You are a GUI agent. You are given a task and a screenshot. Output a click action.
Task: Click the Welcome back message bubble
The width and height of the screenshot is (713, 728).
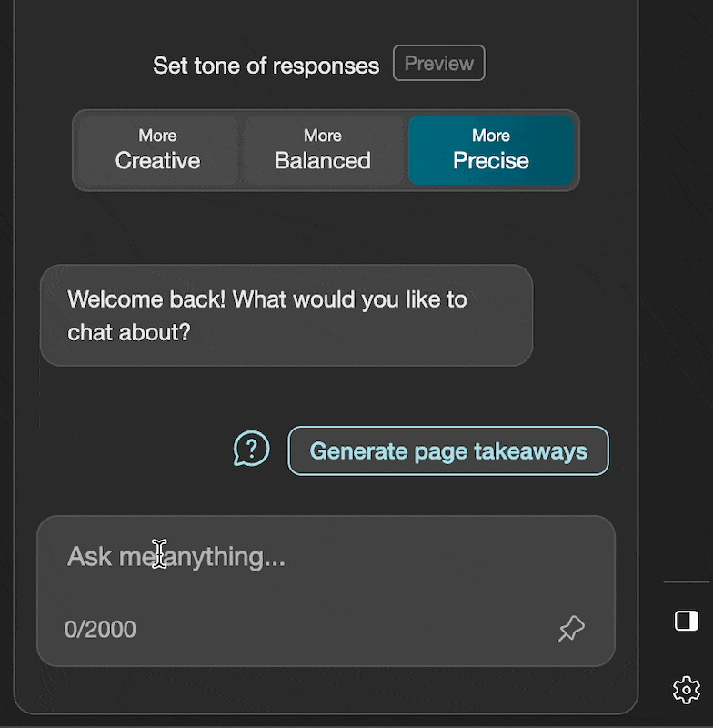[286, 315]
